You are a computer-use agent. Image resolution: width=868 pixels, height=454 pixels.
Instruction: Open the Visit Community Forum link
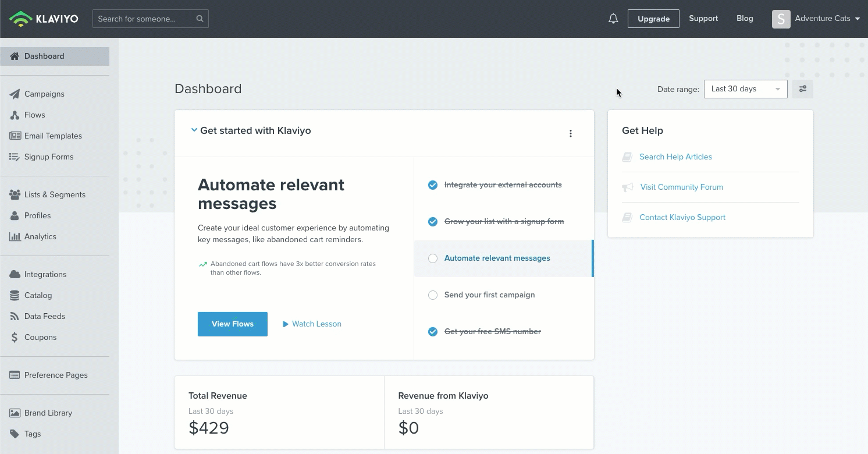[x=682, y=187]
